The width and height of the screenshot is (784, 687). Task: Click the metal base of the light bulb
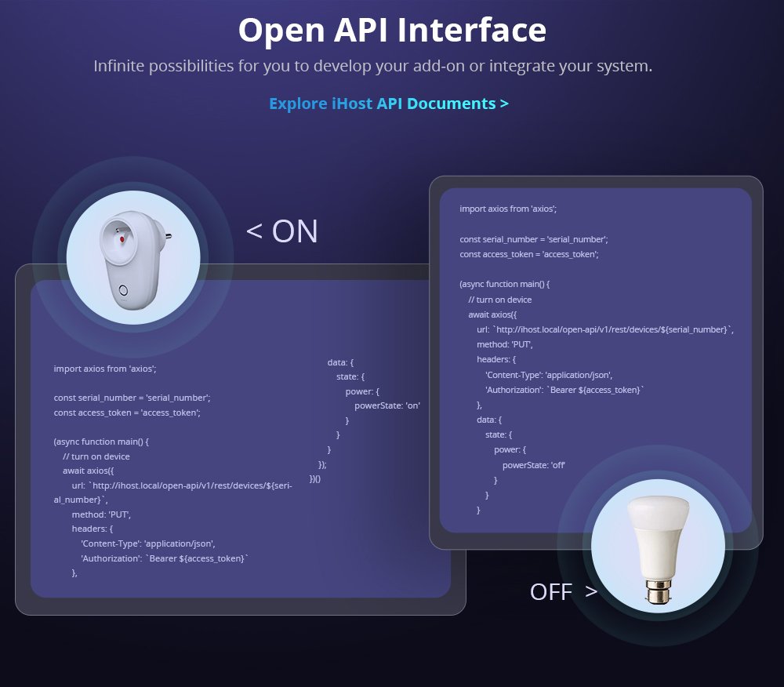tap(658, 592)
